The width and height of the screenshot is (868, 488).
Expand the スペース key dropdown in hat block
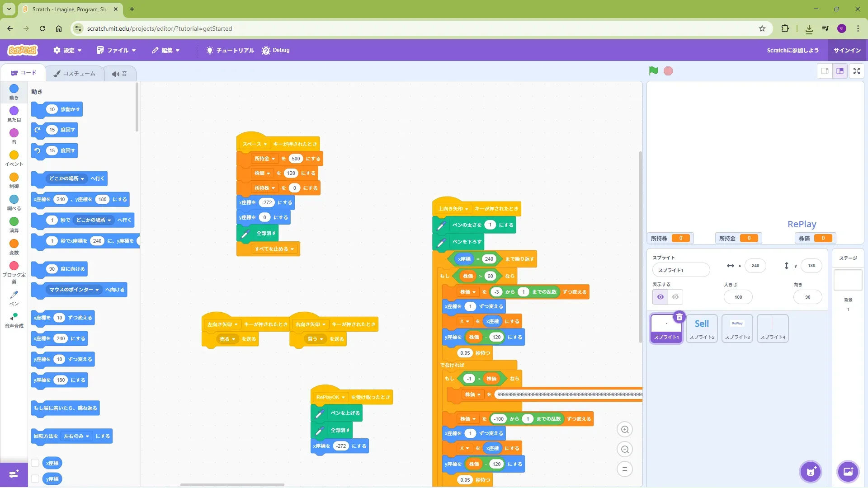[265, 144]
